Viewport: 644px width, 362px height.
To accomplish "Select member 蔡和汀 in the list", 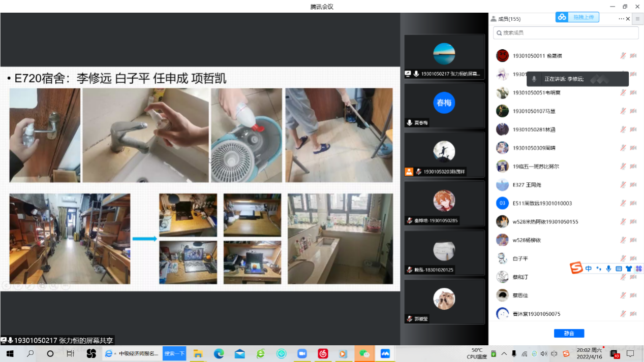I will 566,277.
